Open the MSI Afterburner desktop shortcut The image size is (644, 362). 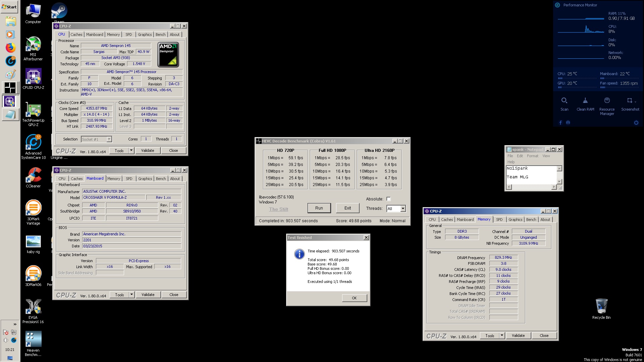pyautogui.click(x=33, y=49)
